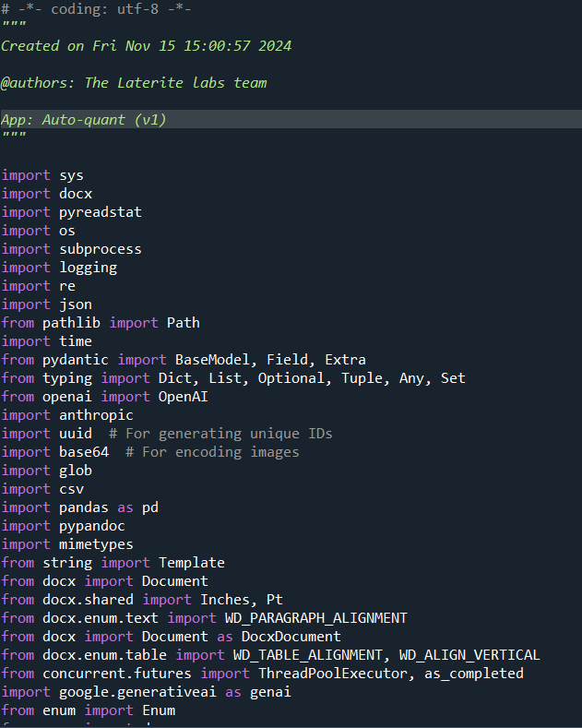Click 'genai' alias name
582x728 pixels.
pos(270,692)
